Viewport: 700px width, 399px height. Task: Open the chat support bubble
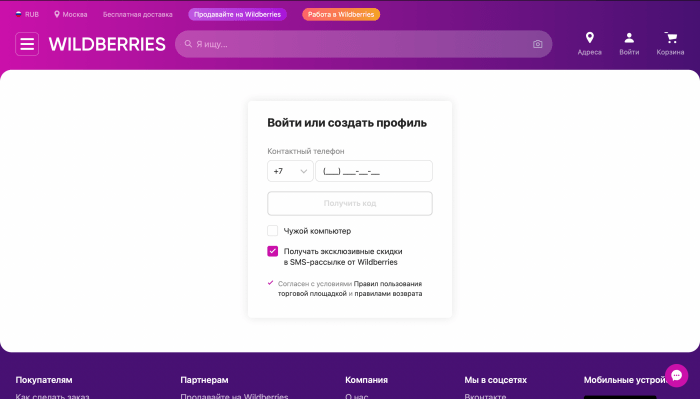[x=676, y=375]
